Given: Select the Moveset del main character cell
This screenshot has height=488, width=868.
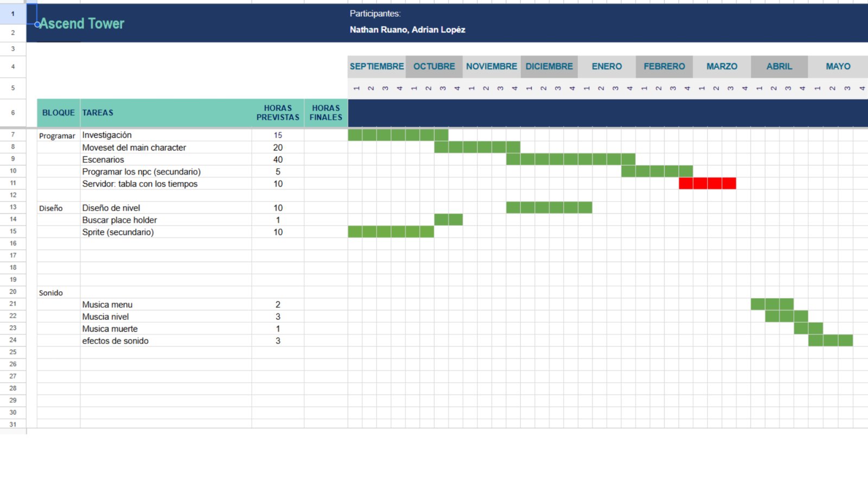Looking at the screenshot, I should tap(166, 147).
